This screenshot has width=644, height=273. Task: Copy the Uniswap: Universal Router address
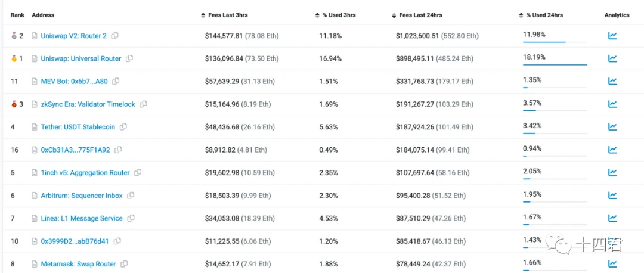(129, 58)
